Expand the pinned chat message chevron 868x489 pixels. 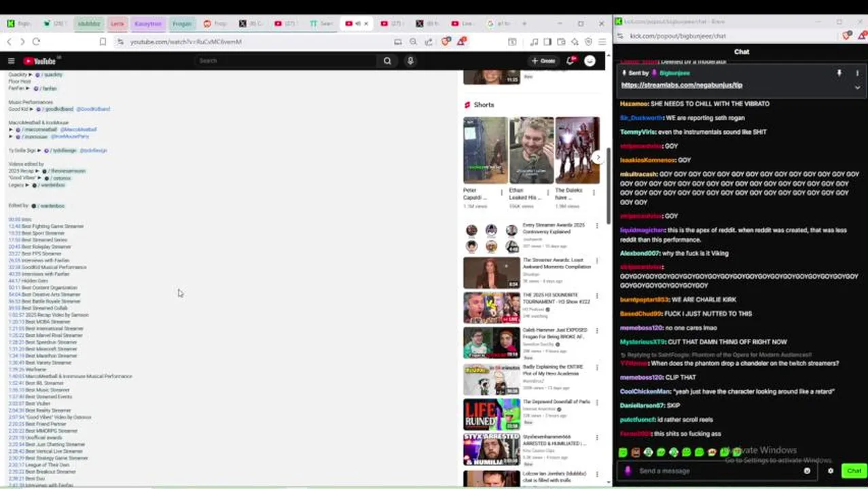coord(857,87)
